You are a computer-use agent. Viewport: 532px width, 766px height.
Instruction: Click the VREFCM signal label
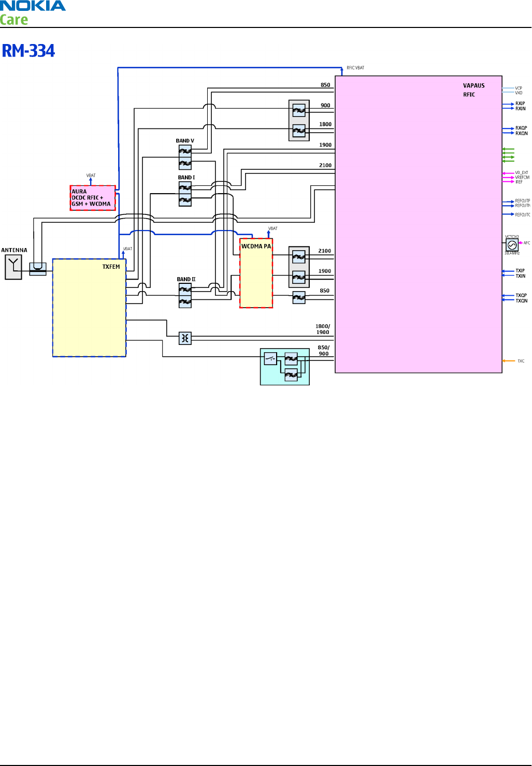(522, 178)
